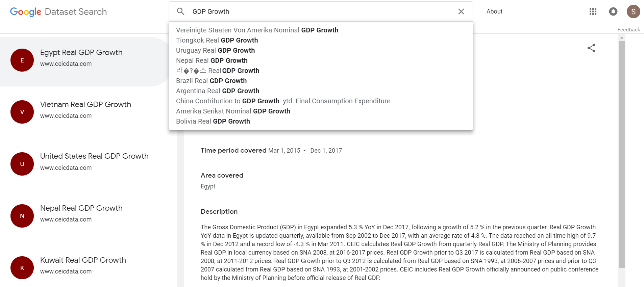Viewport: 644px width, 287px height.
Task: Open the notifications bell
Action: click(x=613, y=11)
